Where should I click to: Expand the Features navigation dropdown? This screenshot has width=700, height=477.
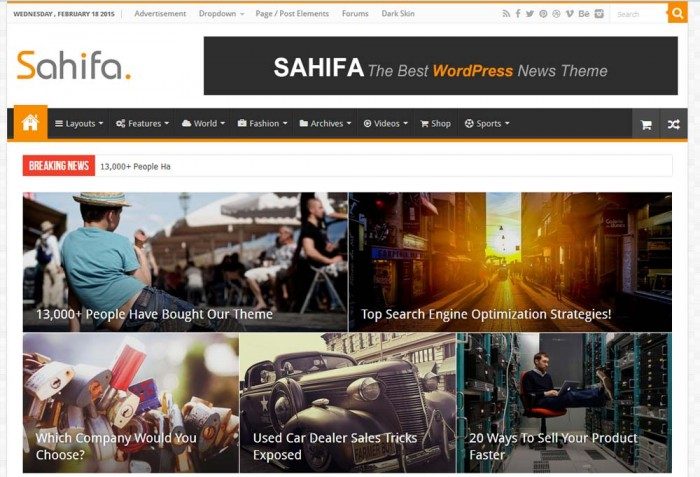[142, 124]
